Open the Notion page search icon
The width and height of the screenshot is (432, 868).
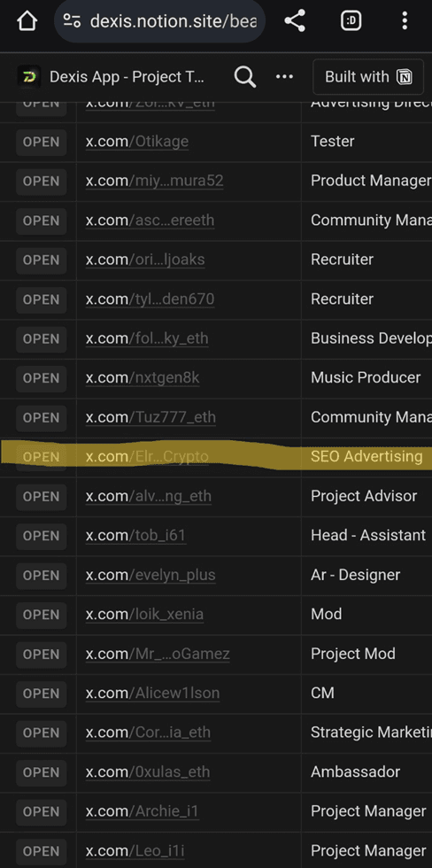pyautogui.click(x=244, y=77)
